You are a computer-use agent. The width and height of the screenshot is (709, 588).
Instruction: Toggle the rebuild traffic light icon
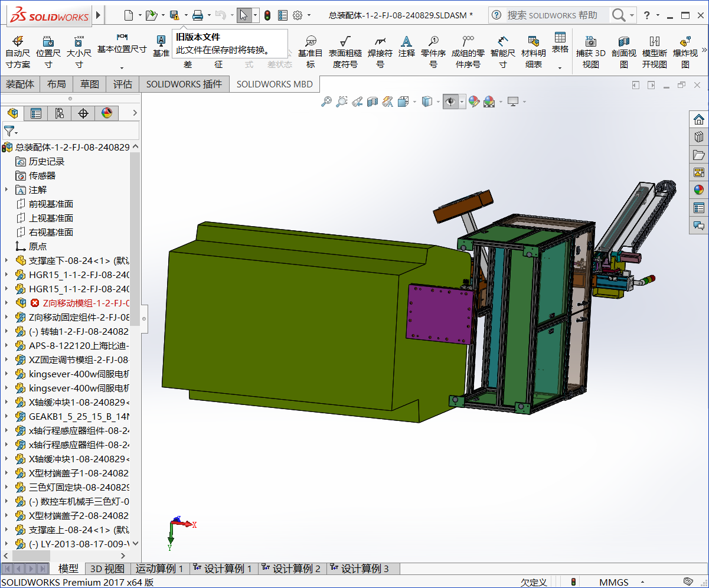click(267, 15)
